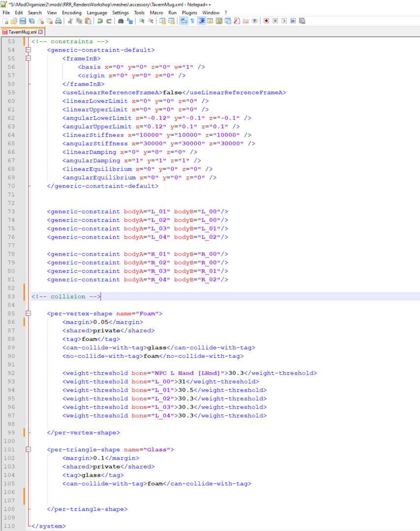Toggle the Indent Guide toolbar icon
This screenshot has width=420, height=531.
[202, 21]
